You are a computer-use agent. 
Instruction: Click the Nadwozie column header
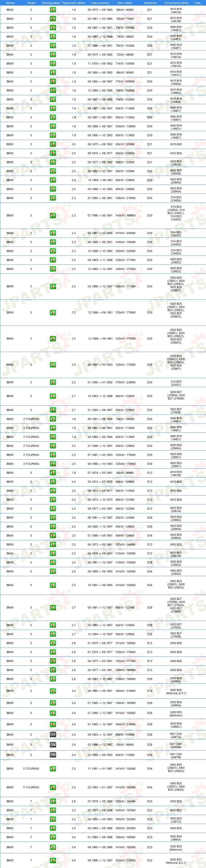coord(150,3)
